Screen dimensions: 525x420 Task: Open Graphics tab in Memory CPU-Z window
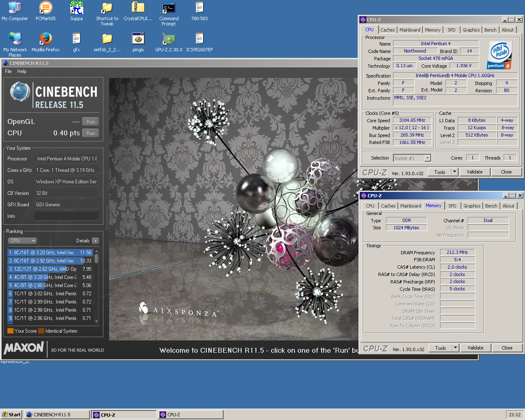click(x=472, y=206)
